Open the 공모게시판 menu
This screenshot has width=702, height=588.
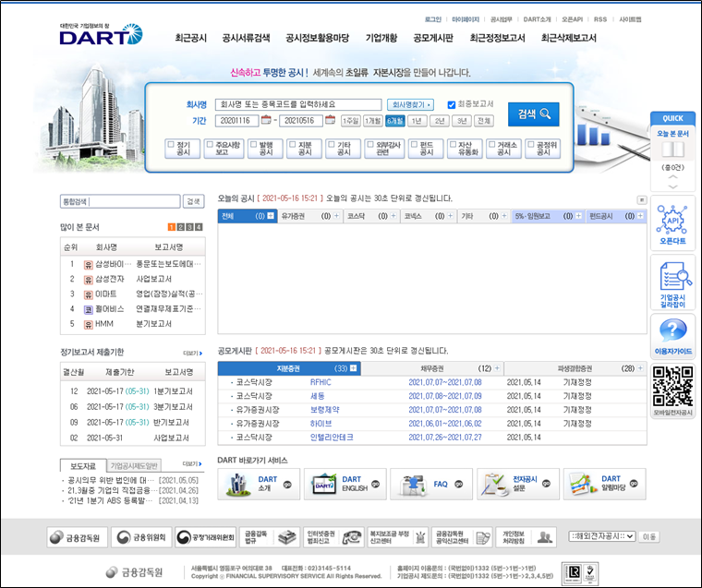[433, 38]
